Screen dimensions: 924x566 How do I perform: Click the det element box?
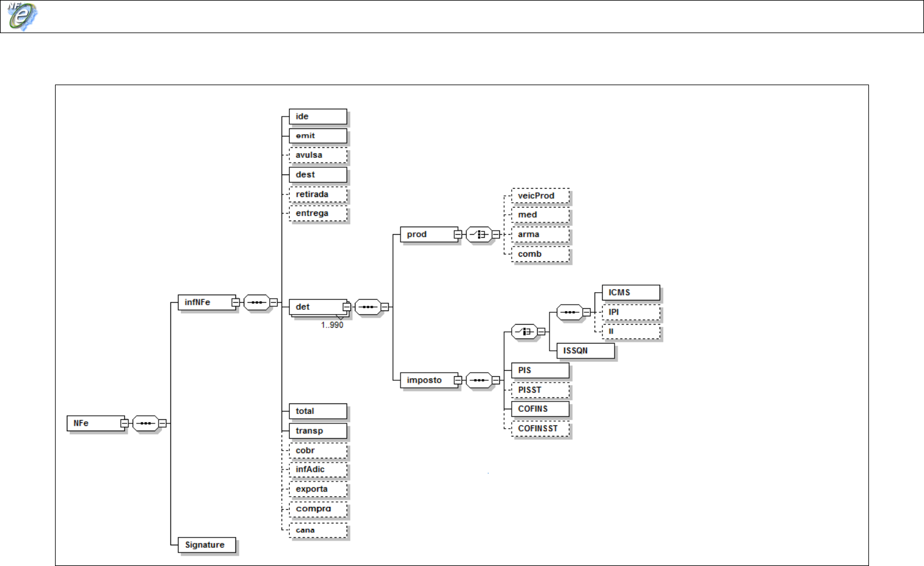[x=318, y=307]
